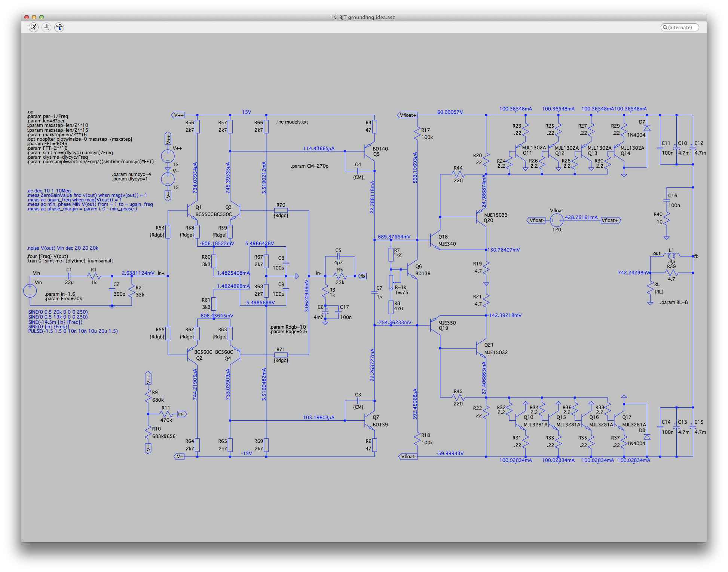
Task: Click the '.four {Freq} V(out)' directive
Action: (x=48, y=256)
